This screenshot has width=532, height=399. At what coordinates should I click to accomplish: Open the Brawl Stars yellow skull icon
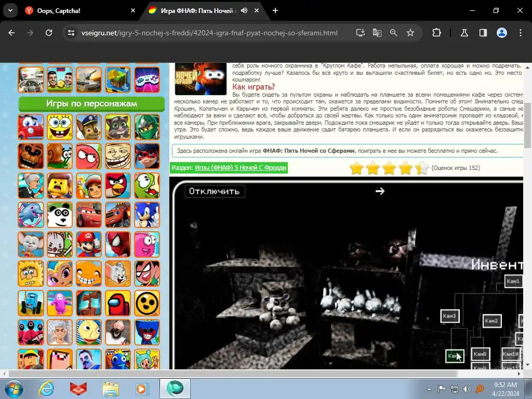[147, 303]
